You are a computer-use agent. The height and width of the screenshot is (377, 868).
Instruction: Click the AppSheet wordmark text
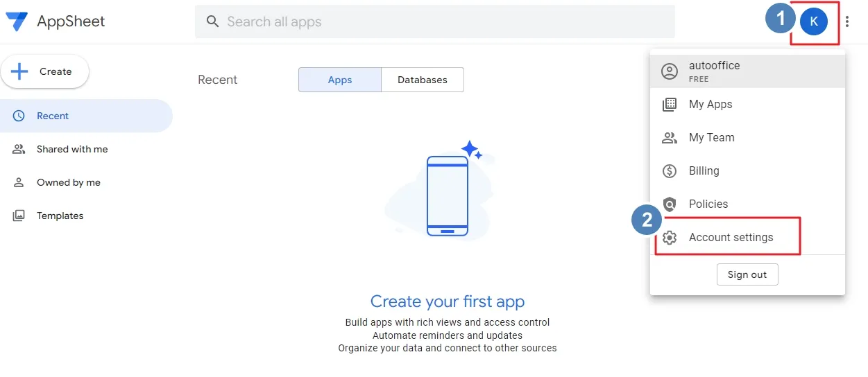click(x=71, y=21)
